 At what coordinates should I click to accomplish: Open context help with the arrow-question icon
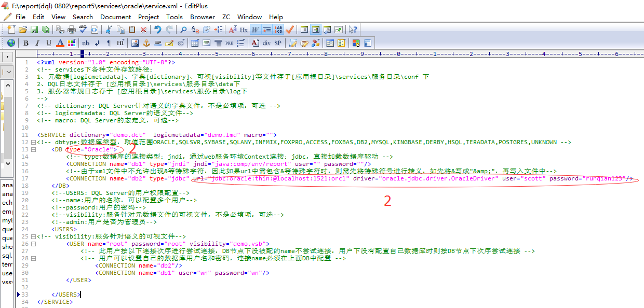(352, 30)
